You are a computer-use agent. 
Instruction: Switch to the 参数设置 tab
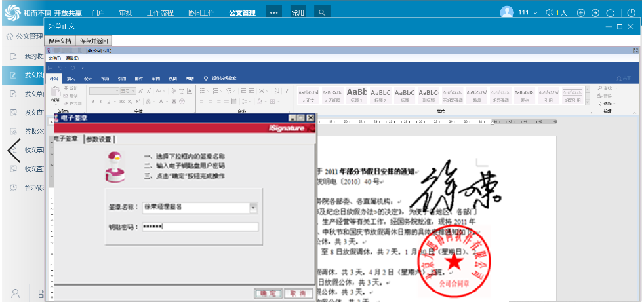coord(98,139)
